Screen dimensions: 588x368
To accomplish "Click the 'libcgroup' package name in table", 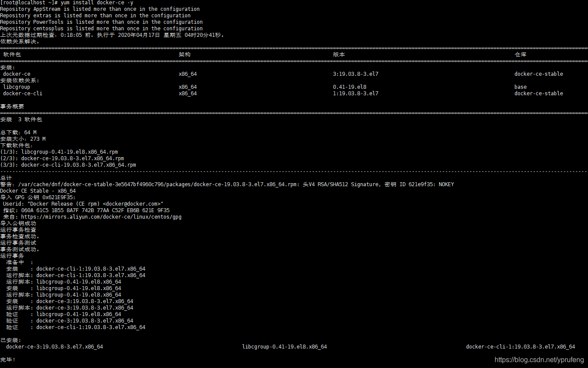I will click(x=17, y=87).
